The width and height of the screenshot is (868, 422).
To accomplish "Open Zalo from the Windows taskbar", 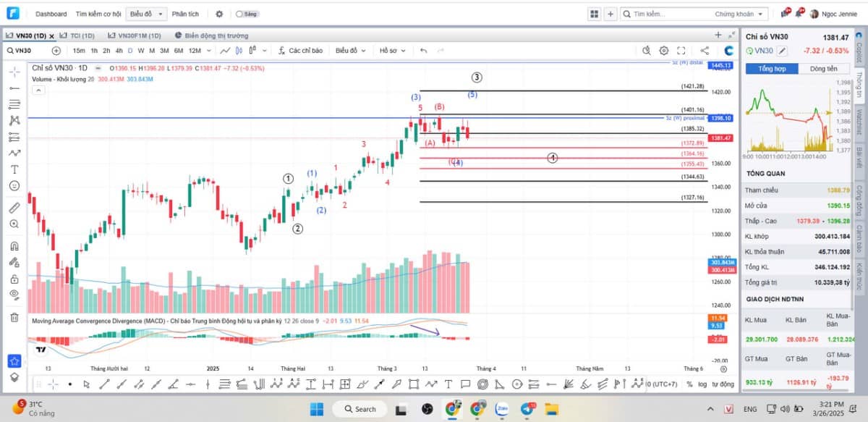I will point(501,409).
